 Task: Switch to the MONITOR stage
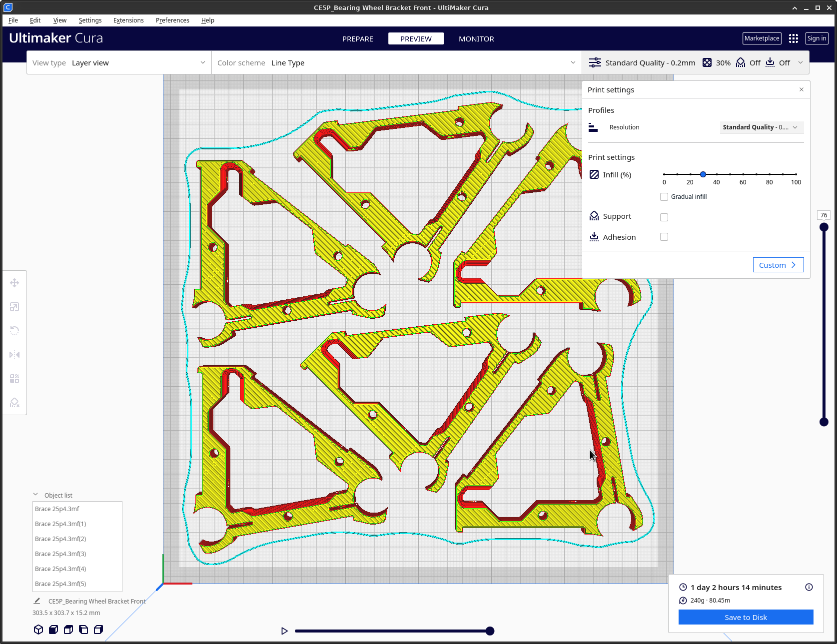click(x=476, y=39)
